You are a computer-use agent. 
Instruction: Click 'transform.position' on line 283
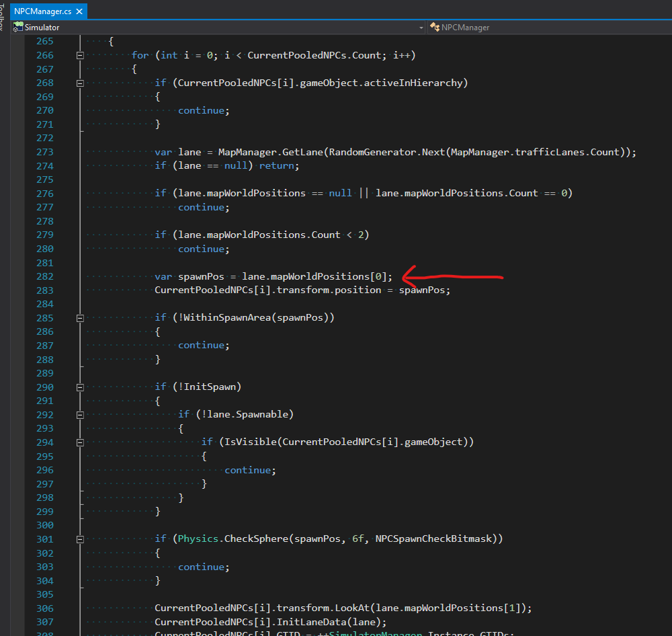pyautogui.click(x=329, y=290)
